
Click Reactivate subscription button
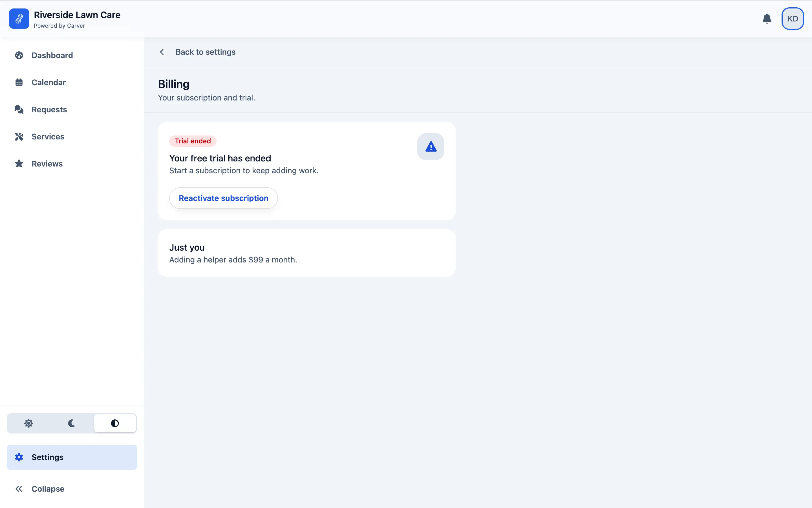[224, 198]
